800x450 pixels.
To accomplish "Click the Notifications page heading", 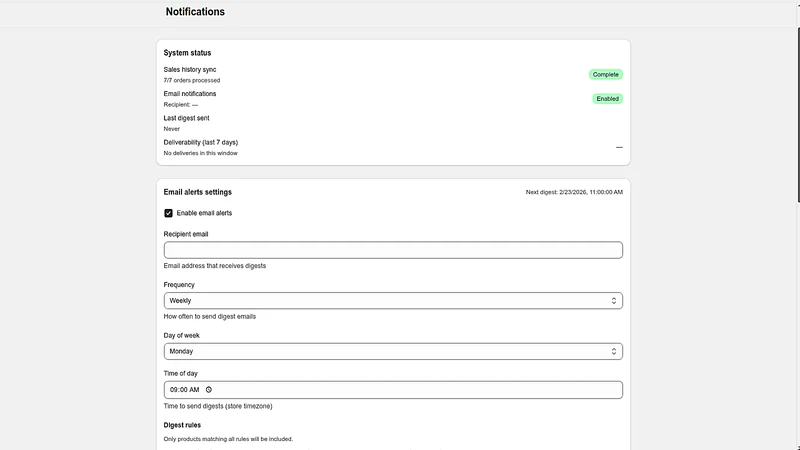I will (x=195, y=12).
